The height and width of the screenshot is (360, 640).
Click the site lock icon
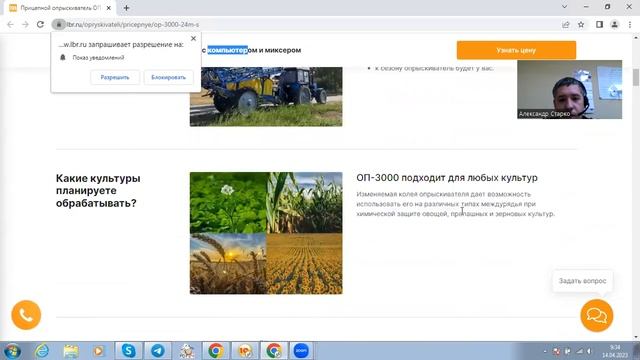(59, 24)
